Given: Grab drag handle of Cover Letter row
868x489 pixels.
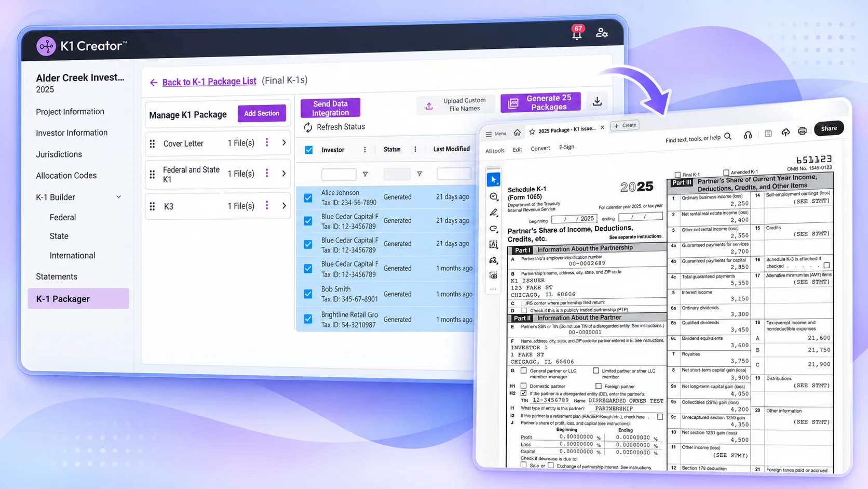Looking at the screenshot, I should (153, 143).
